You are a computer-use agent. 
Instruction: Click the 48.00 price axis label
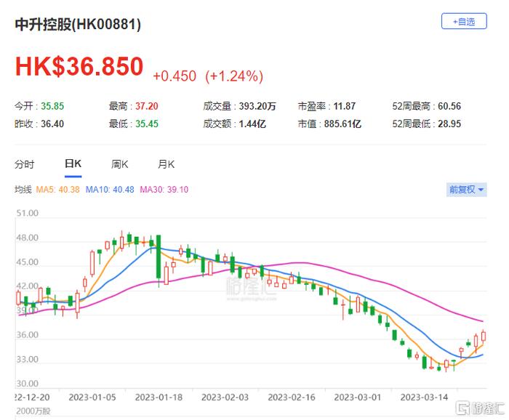click(28, 238)
